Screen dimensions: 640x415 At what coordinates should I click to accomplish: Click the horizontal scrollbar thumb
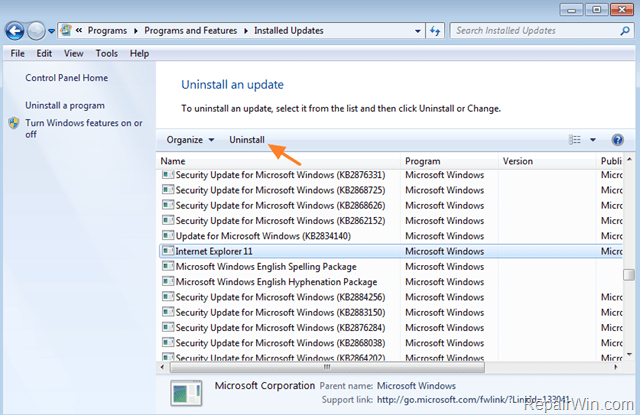327,367
